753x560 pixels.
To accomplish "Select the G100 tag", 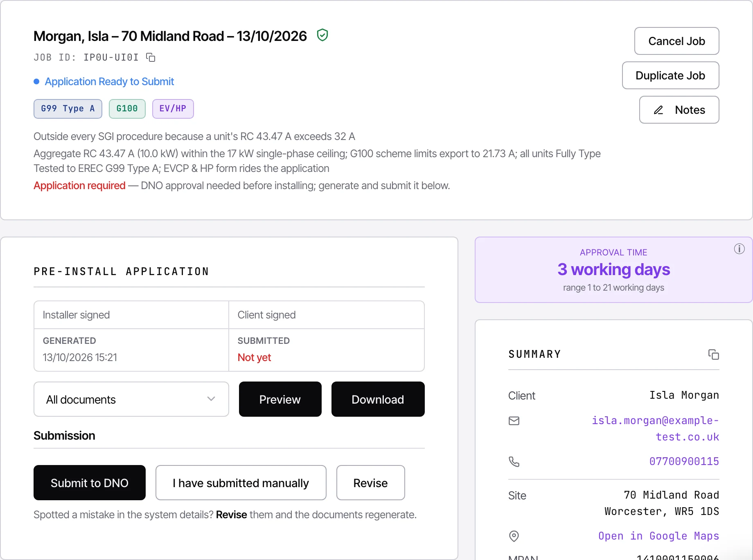I will pos(127,108).
